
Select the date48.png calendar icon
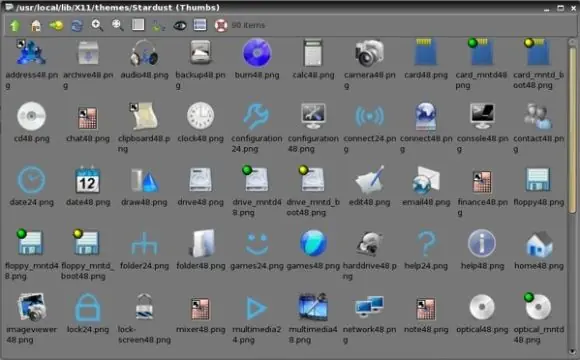point(88,180)
